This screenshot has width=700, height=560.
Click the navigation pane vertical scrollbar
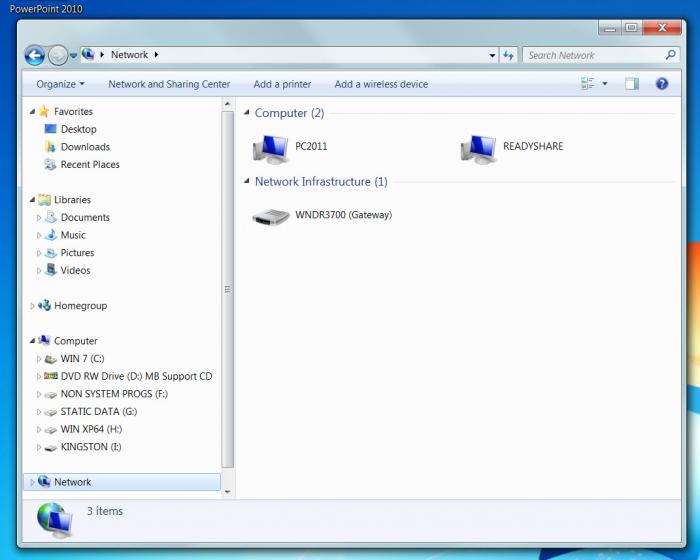click(x=227, y=290)
